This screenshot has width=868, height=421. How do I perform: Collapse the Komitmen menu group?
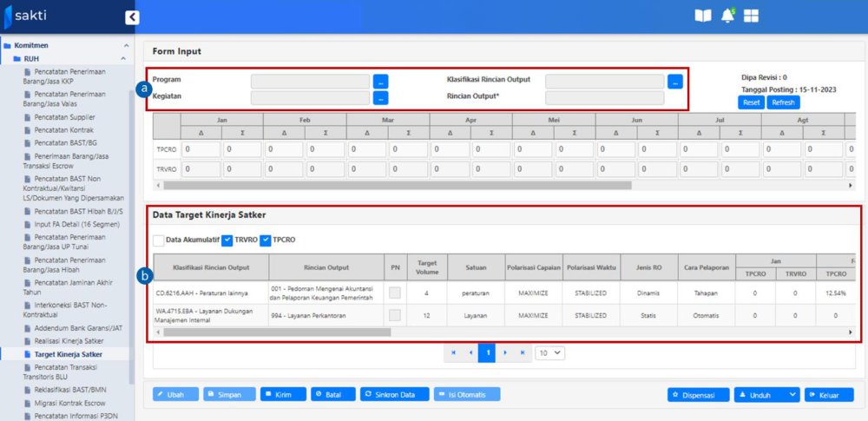pyautogui.click(x=126, y=45)
